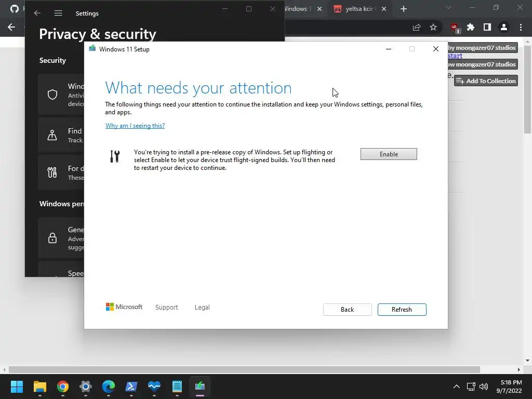Click the vertical scrollbar down arrow
The width and height of the screenshot is (532, 399).
527,361
